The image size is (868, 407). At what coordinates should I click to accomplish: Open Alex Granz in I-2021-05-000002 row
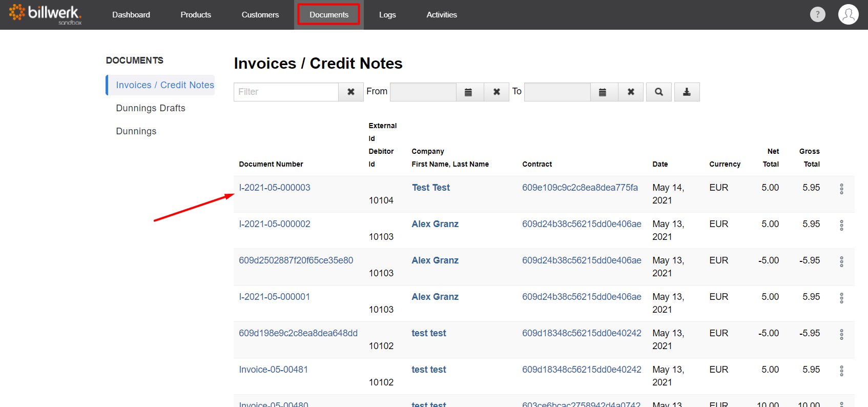435,224
